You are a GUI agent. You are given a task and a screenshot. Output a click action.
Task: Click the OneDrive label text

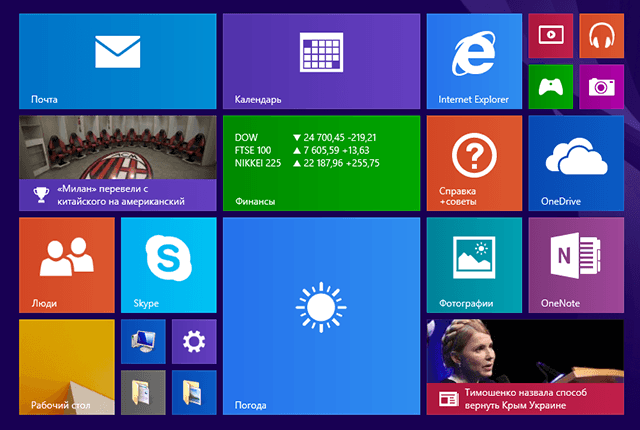561,202
